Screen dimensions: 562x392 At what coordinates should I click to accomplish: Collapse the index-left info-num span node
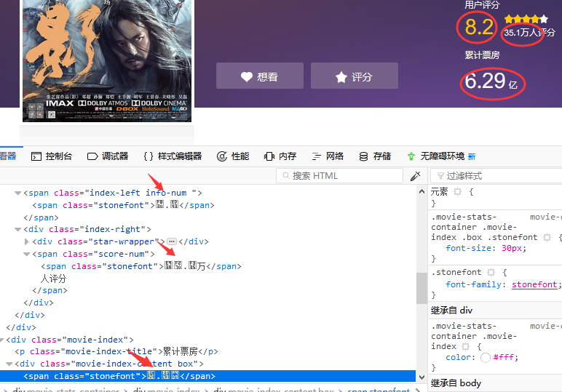[17, 193]
